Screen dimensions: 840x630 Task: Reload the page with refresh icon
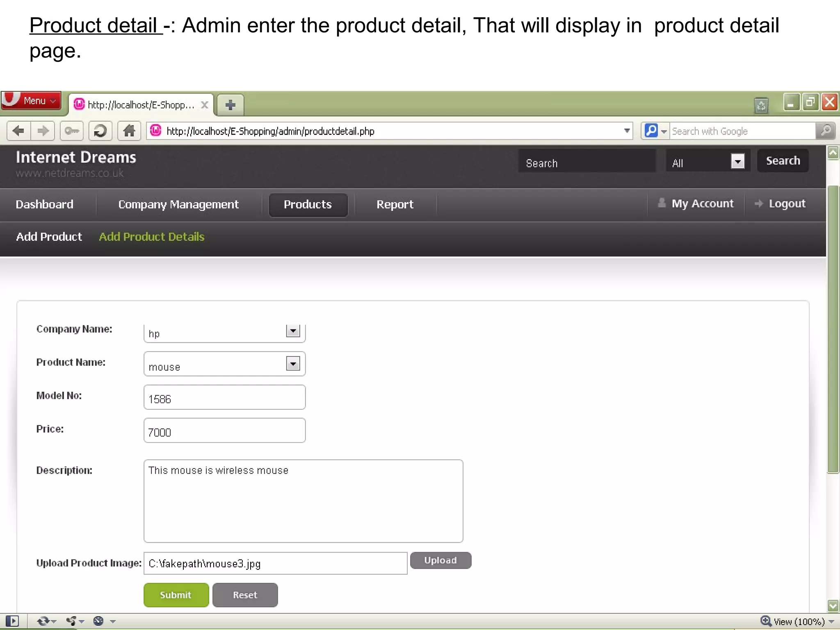point(100,131)
